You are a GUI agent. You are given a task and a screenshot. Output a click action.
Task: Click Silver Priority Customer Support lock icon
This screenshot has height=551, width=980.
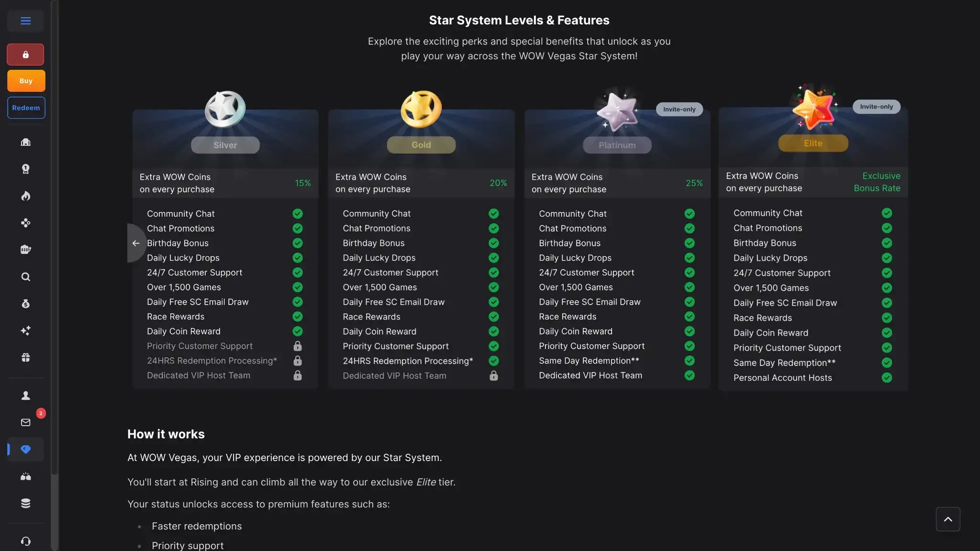tap(298, 346)
